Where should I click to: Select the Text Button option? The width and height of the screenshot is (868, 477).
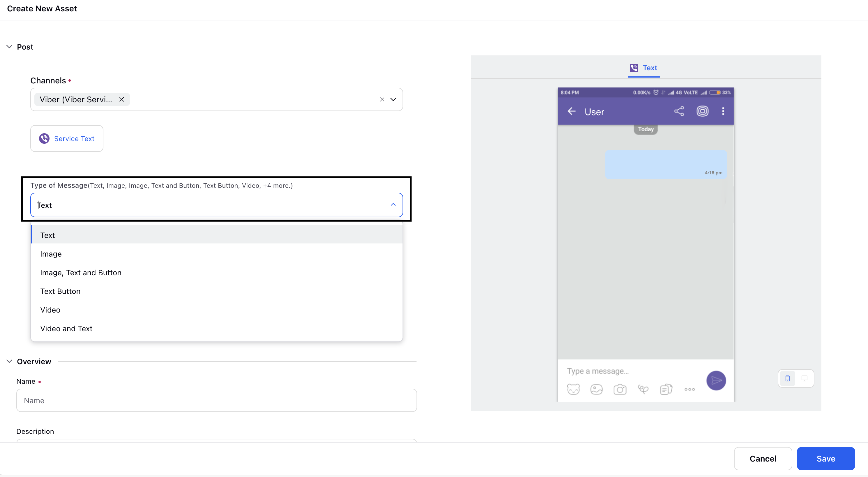click(x=217, y=291)
